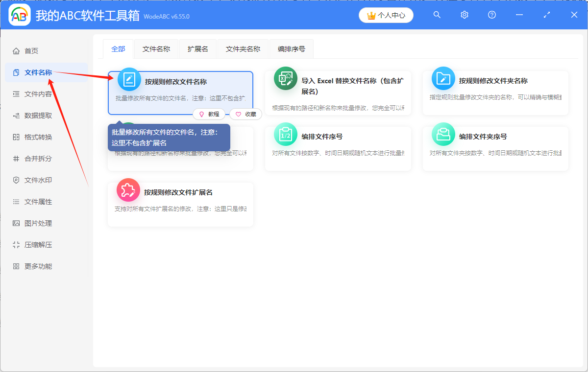Click the 收藏 favorite button
The height and width of the screenshot is (372, 588).
[x=246, y=114]
